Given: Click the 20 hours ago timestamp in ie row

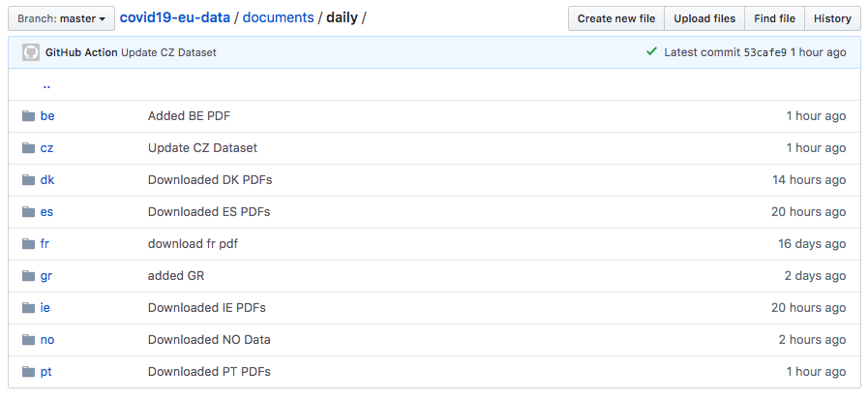Looking at the screenshot, I should 808,308.
